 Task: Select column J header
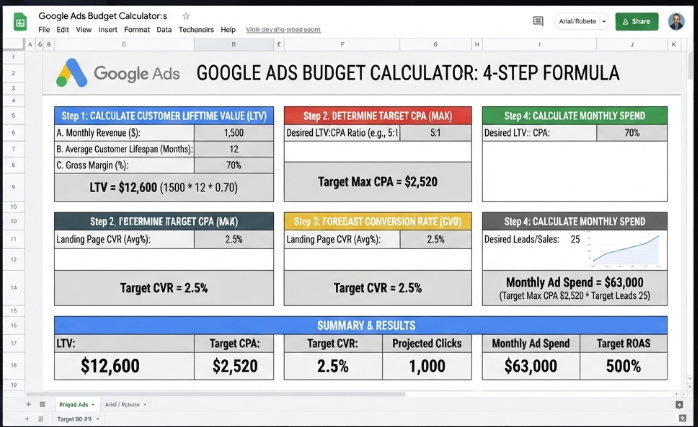click(x=632, y=44)
